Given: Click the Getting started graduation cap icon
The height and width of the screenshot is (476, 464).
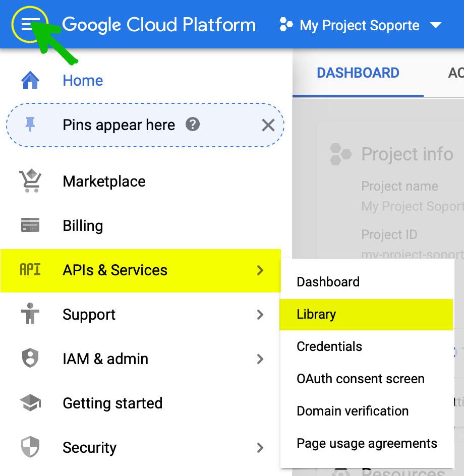Looking at the screenshot, I should 30,402.
